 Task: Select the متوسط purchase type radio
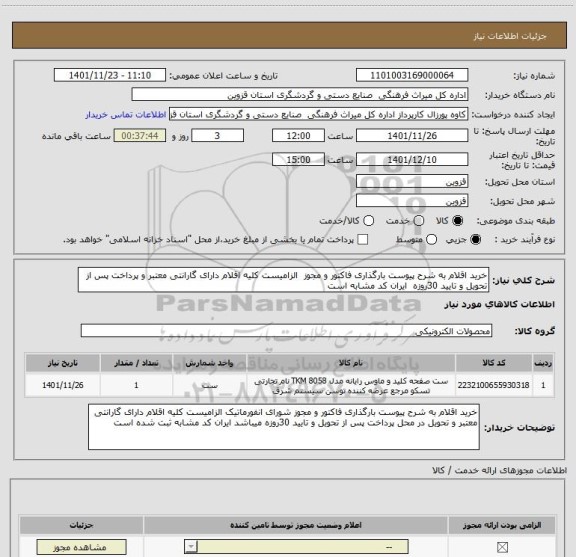pyautogui.click(x=431, y=240)
